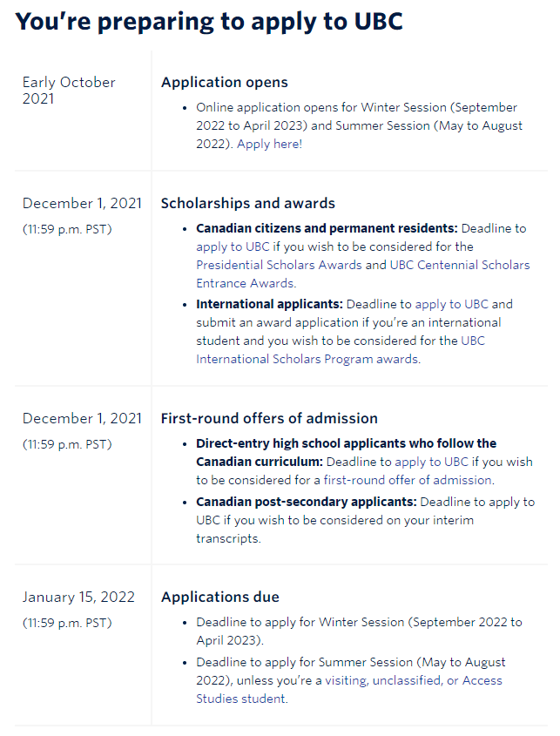The width and height of the screenshot is (560, 736).
Task: Open the Access Studies student link
Action: [x=482, y=680]
